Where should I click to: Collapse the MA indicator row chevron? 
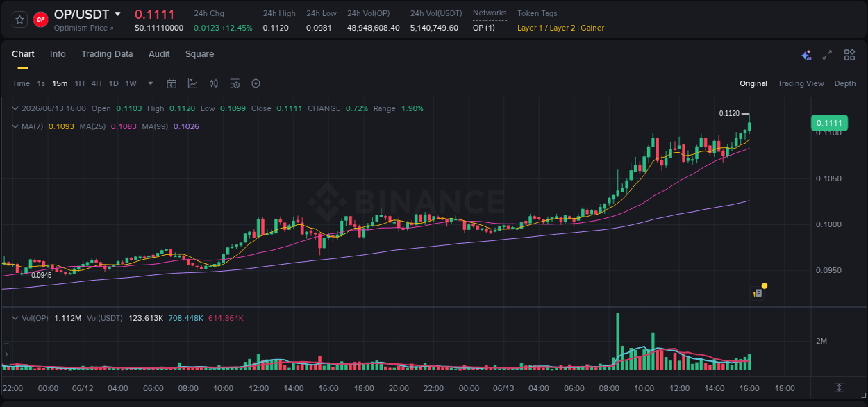[x=16, y=126]
